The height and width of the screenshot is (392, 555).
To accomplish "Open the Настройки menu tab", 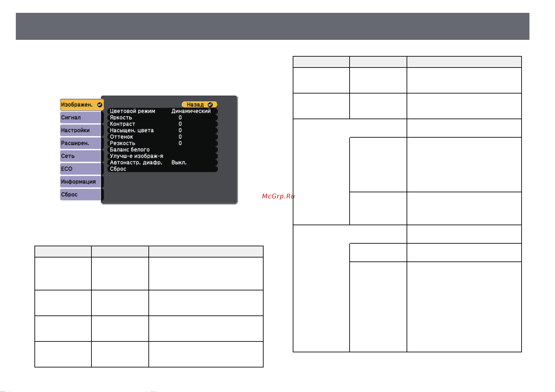I will [x=80, y=130].
